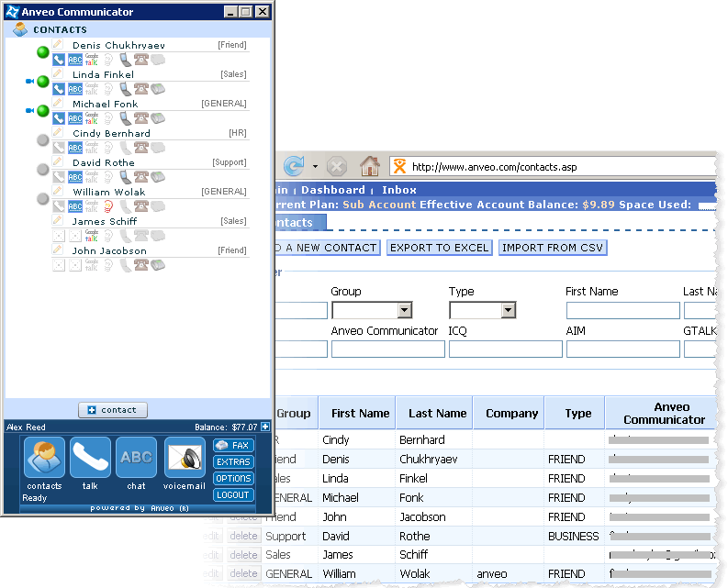
Task: Open the Dashboard menu link
Action: click(x=333, y=190)
